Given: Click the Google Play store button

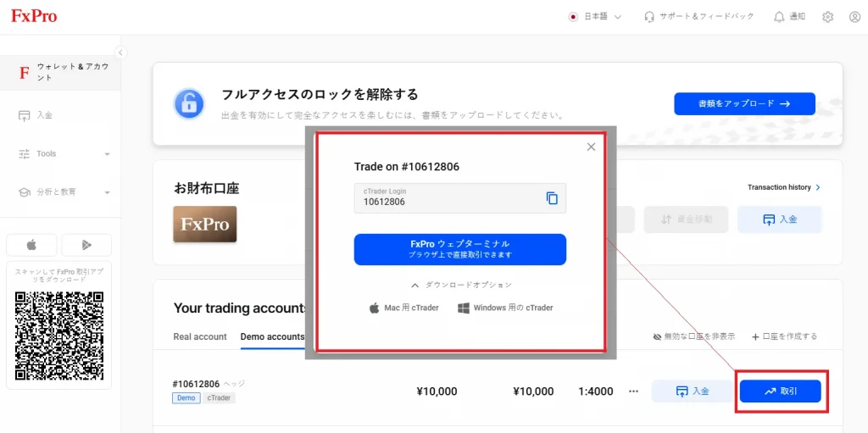Looking at the screenshot, I should pos(86,245).
